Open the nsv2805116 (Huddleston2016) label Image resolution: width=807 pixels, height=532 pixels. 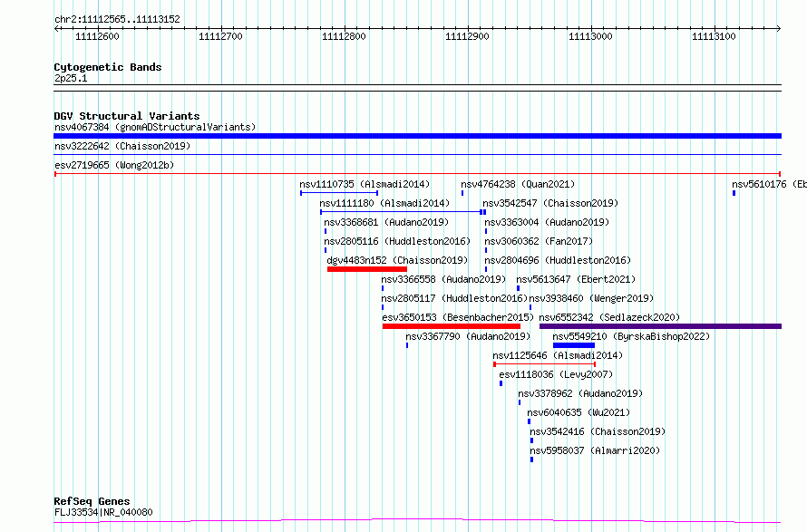coord(397,241)
